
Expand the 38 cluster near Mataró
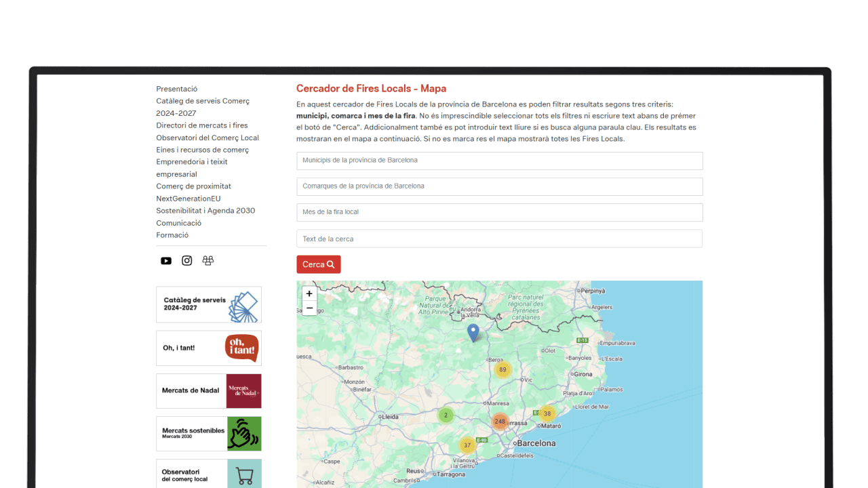point(547,413)
